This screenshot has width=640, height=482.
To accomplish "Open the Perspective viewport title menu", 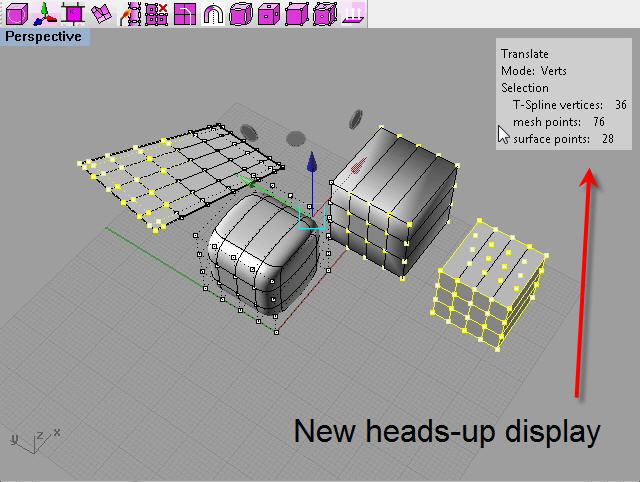I will pyautogui.click(x=43, y=37).
